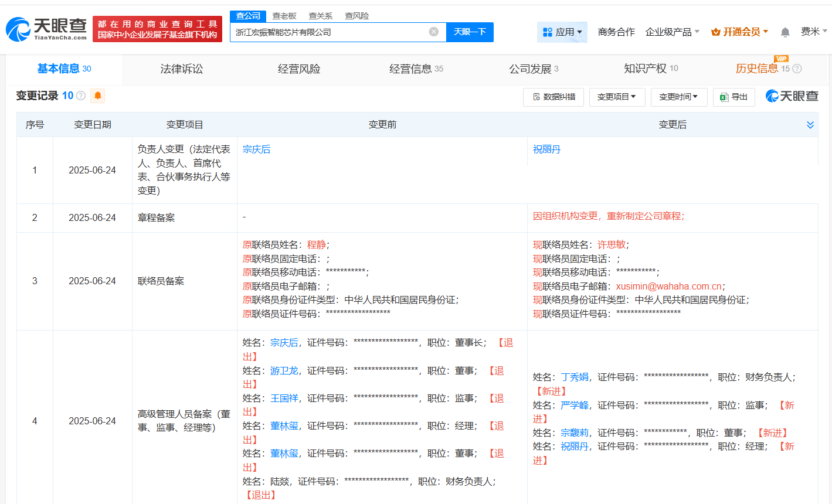
Task: Click the TianYanCha logo icon
Action: pyautogui.click(x=19, y=29)
